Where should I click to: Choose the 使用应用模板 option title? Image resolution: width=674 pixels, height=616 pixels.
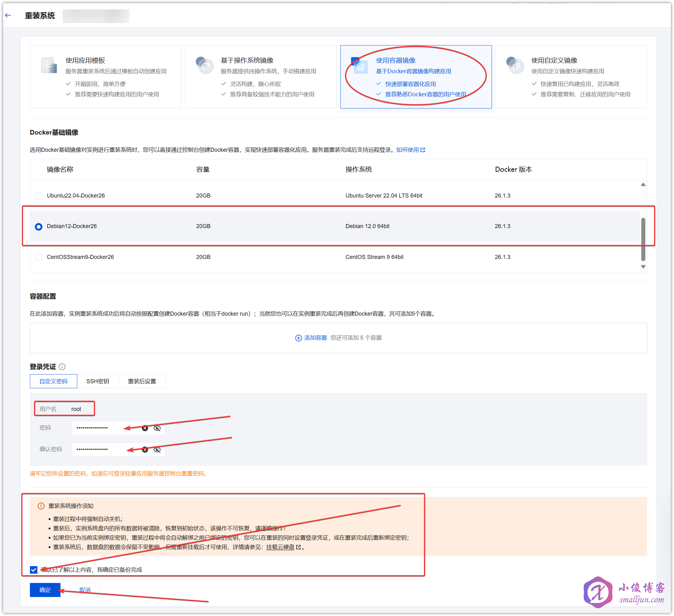point(85,60)
